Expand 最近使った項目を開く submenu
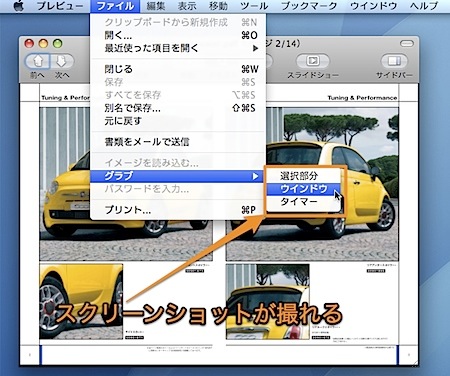Screen dimensions: 450x376 (x=178, y=48)
